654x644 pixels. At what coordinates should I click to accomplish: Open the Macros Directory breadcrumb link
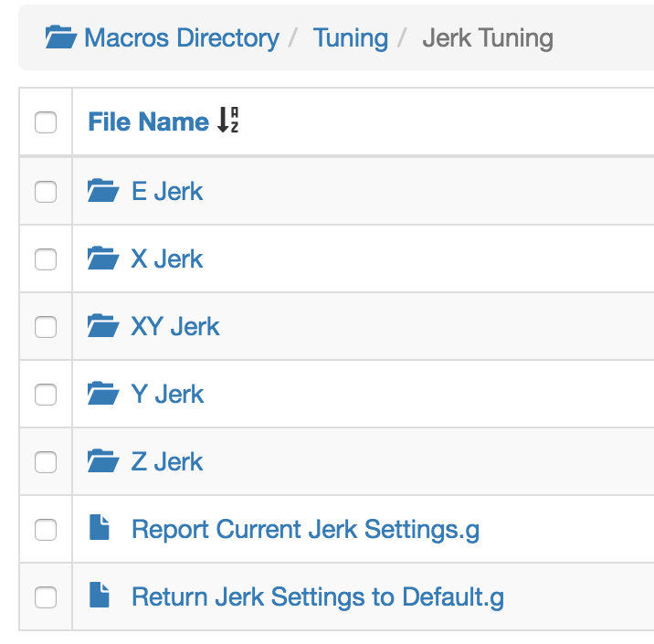tap(182, 38)
